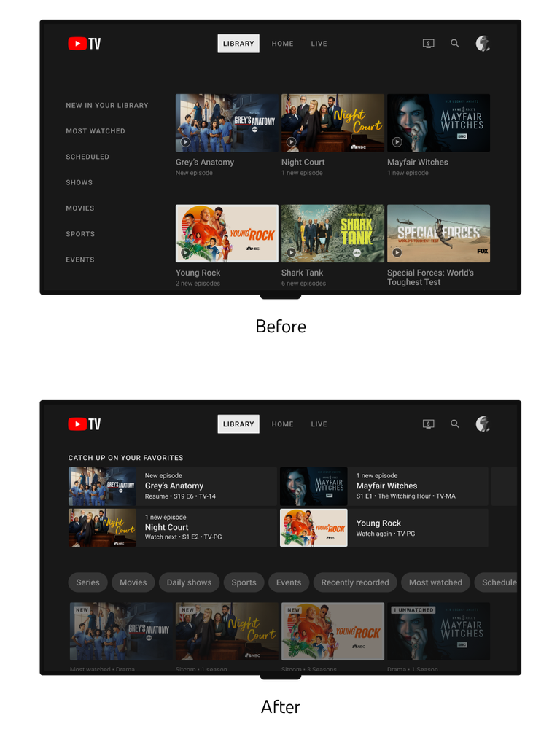This screenshot has height=729, width=560.
Task: Open Most Watched sidebar item
Action: [x=96, y=131]
